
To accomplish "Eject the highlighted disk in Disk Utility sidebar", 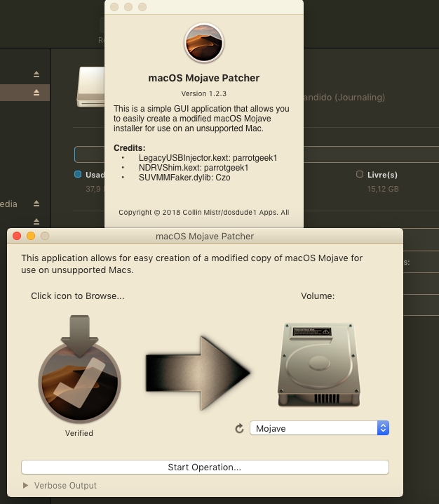I will click(x=36, y=93).
